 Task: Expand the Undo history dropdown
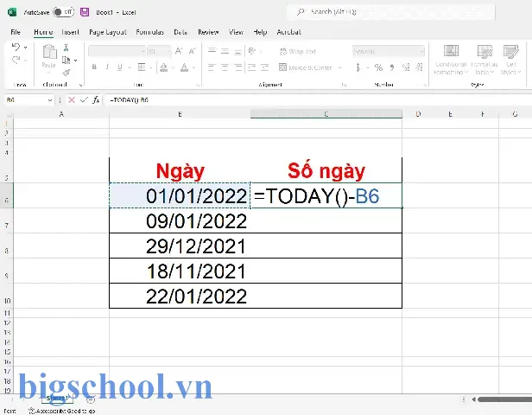[x=25, y=48]
